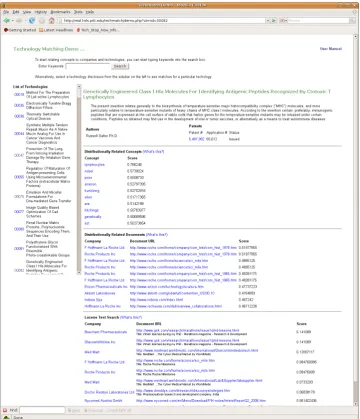The width and height of the screenshot is (360, 419).
Task: Open the Enzon Pharmaceuticals Inc company link
Action: pos(106,287)
